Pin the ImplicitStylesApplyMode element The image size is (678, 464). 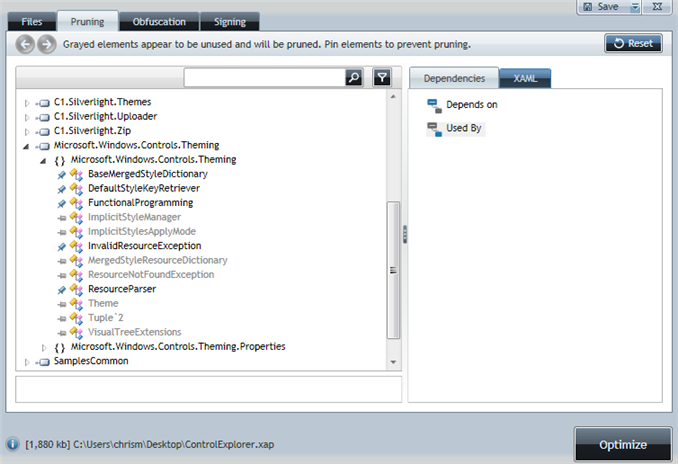[62, 232]
